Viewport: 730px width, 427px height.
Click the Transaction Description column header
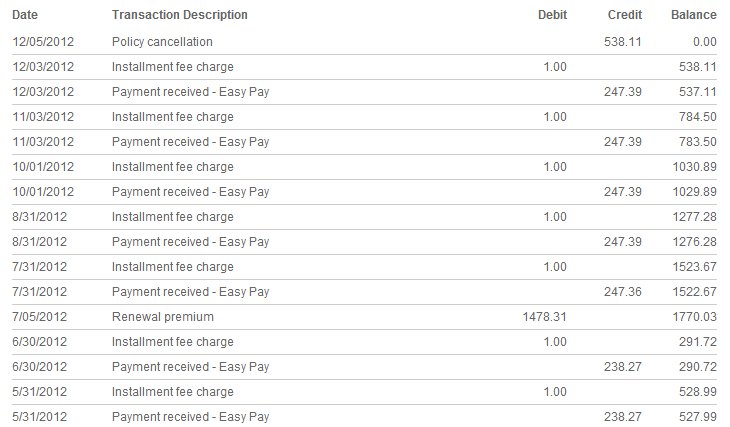[x=180, y=15]
